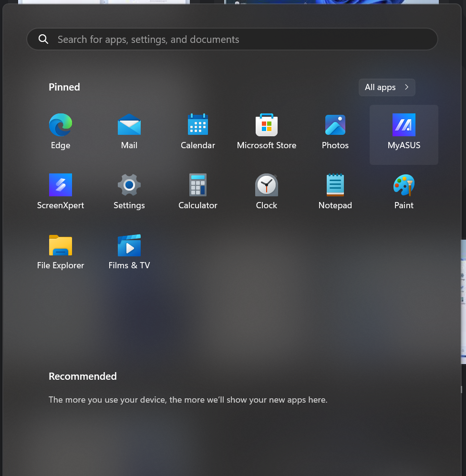Launch the Mail app
Screen dimensions: 466x476
coord(129,132)
